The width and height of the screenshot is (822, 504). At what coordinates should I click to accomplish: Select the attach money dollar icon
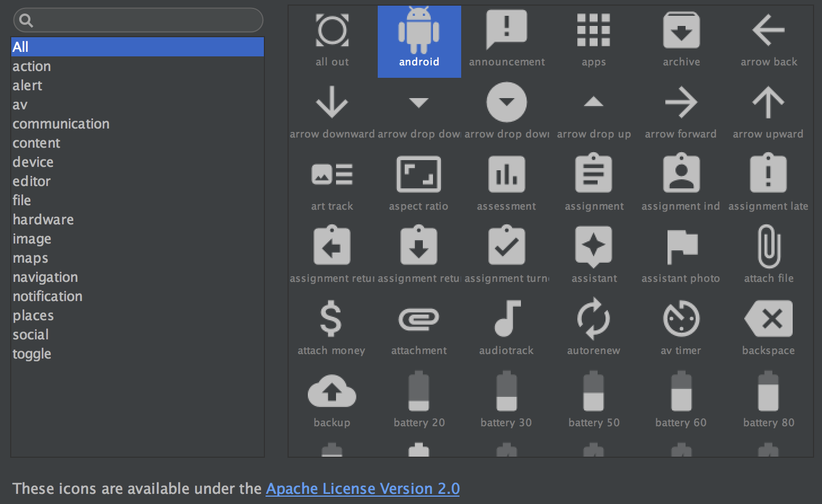332,319
